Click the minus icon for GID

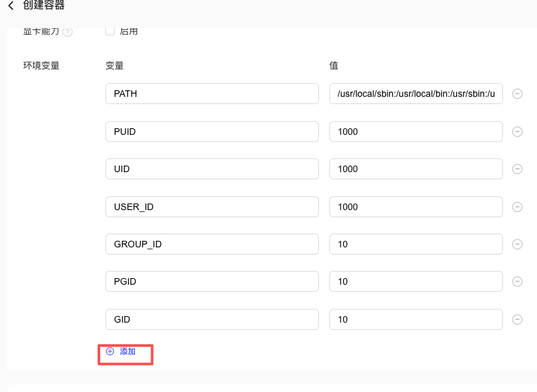pos(517,319)
